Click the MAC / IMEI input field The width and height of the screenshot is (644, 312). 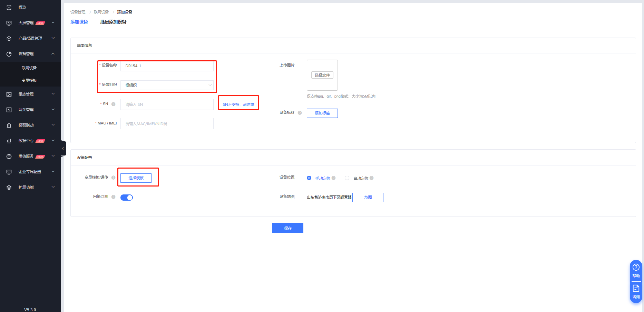tap(167, 124)
